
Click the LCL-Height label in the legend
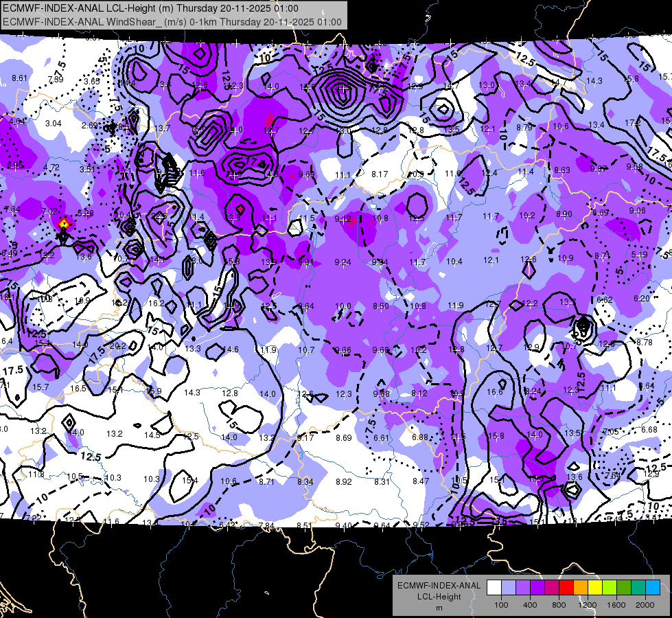click(439, 597)
